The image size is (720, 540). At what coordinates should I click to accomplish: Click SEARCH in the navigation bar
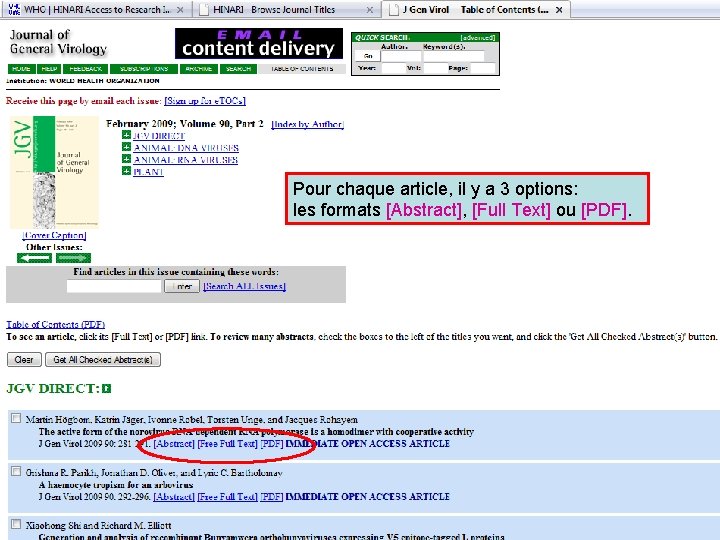point(238,69)
